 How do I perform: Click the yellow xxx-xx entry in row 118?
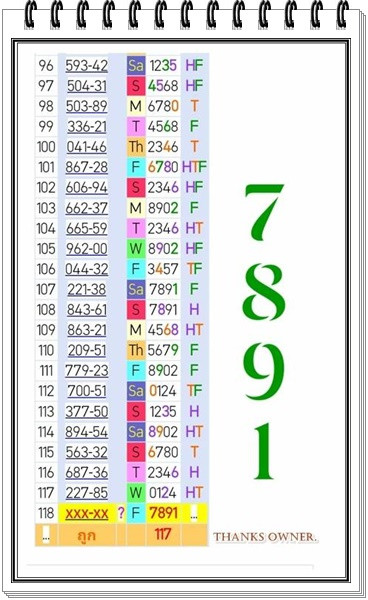tap(86, 513)
